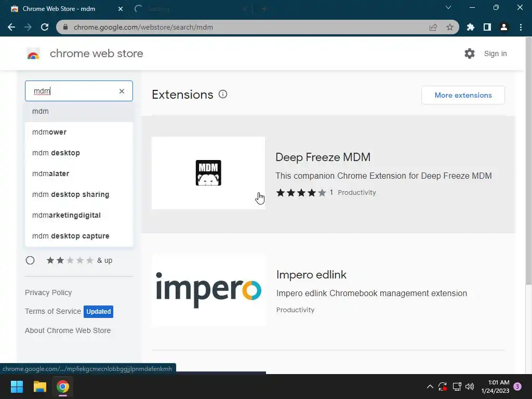Viewport: 532px width, 399px height.
Task: Open the Deep Freeze MDM icon thumbnail
Action: [x=208, y=173]
